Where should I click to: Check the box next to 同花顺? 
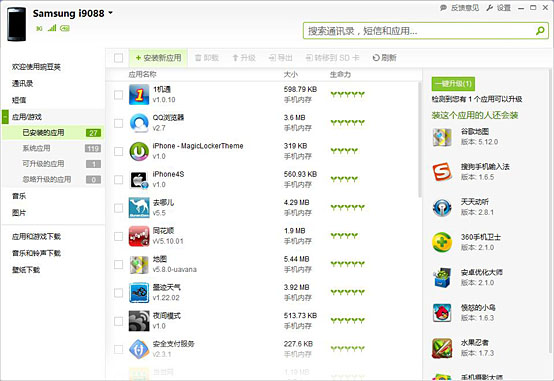click(x=118, y=236)
